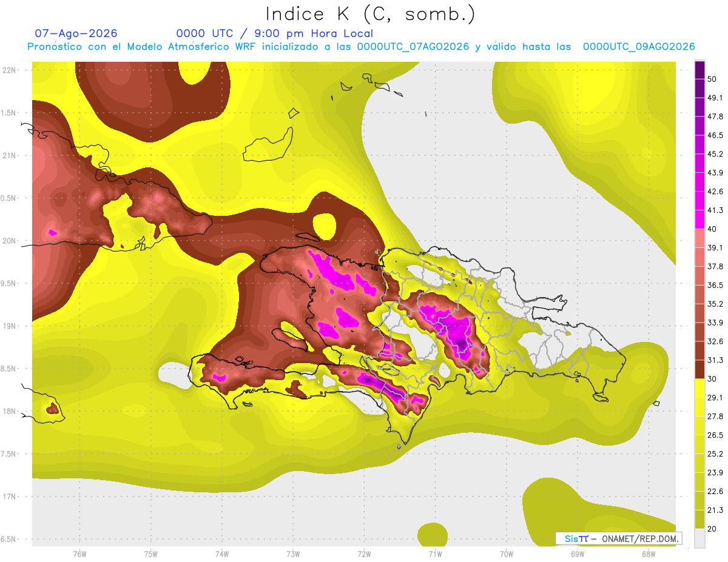Click the colorbar value "46.5"

pos(715,135)
